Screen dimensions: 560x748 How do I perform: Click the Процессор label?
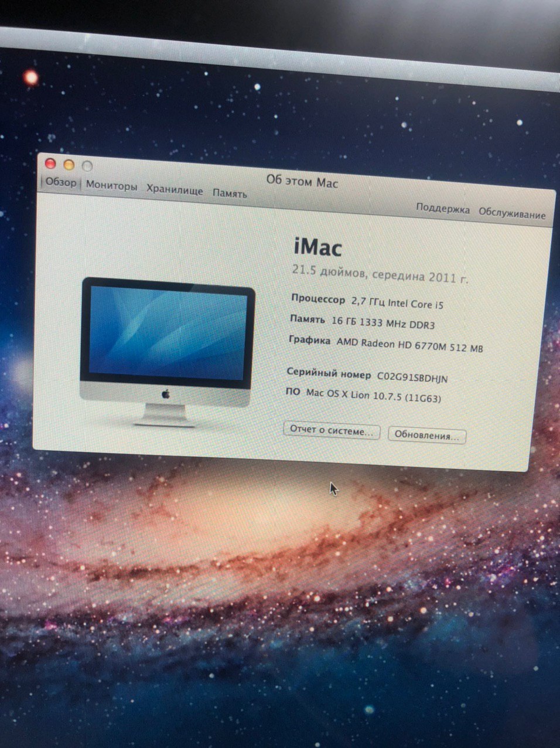(x=318, y=299)
